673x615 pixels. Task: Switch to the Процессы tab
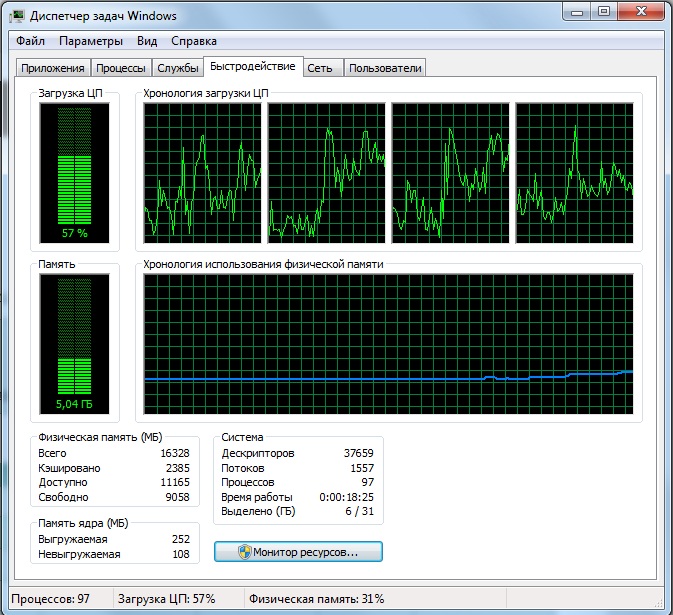tap(121, 68)
